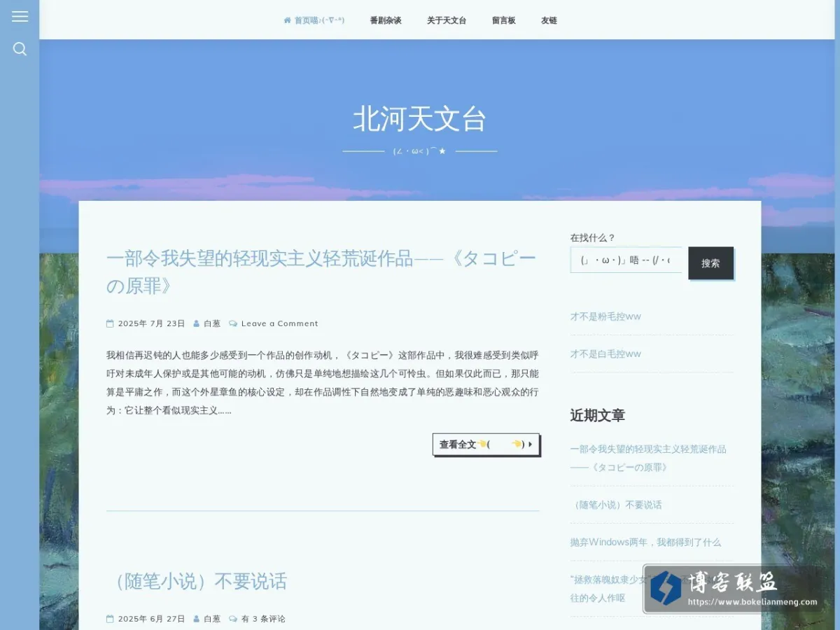Click the calendar icon beside 2025年 6月 27日

click(x=110, y=619)
